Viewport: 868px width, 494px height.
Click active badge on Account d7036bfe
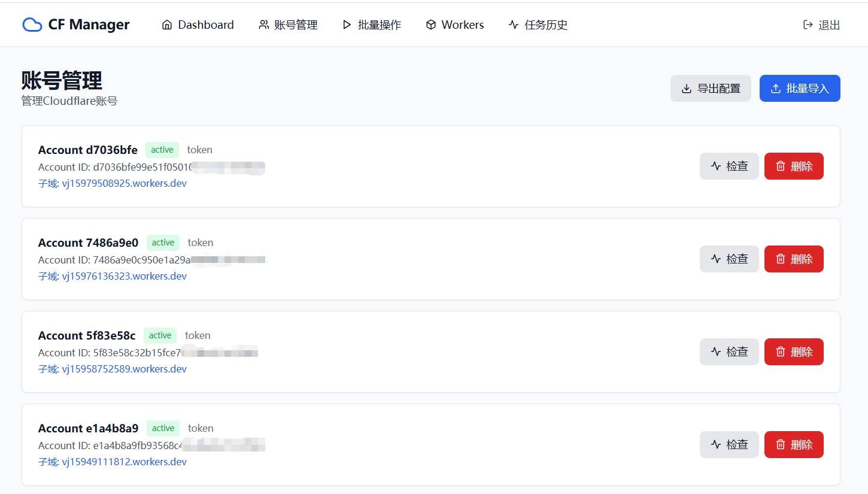coord(162,150)
